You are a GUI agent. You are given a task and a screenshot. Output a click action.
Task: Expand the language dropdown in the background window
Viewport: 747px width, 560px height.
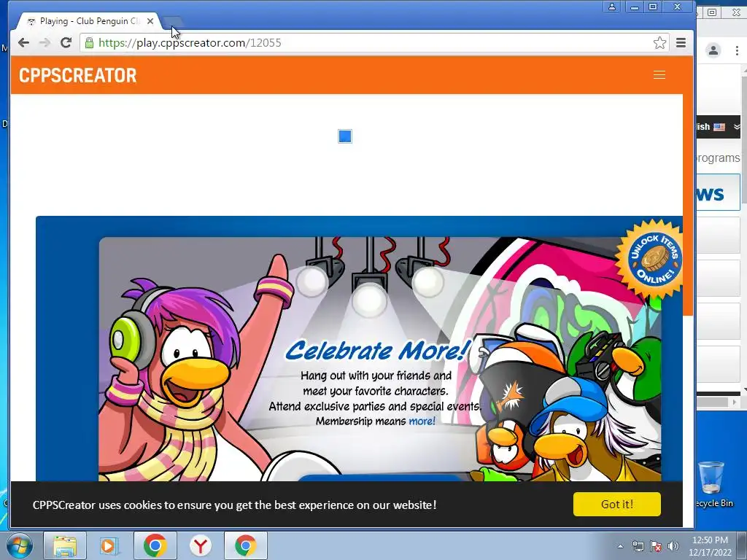click(x=737, y=127)
